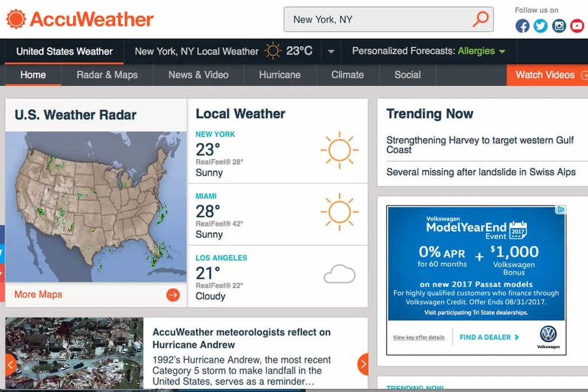Click the Los Angeles RealFeel 22° text
The image size is (588, 392).
[219, 286]
